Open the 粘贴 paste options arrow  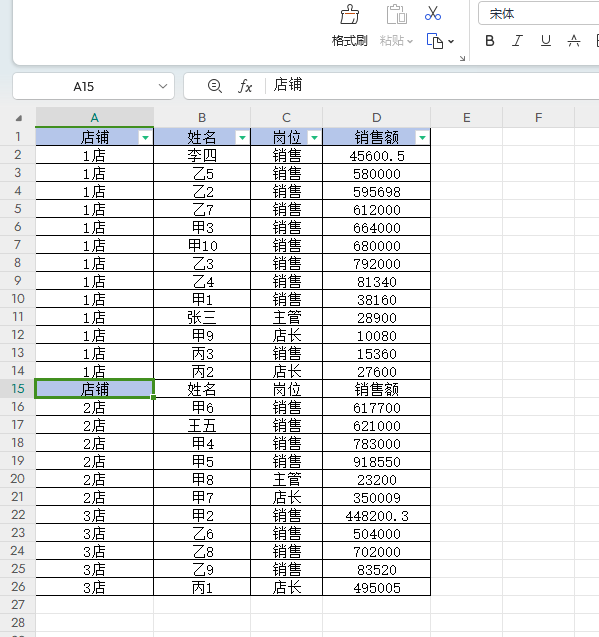click(410, 41)
